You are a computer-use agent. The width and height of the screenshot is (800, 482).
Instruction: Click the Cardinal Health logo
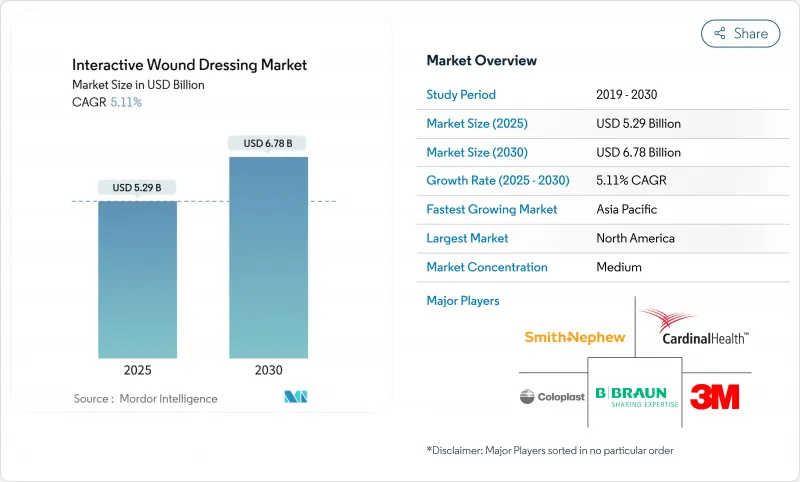(x=693, y=329)
